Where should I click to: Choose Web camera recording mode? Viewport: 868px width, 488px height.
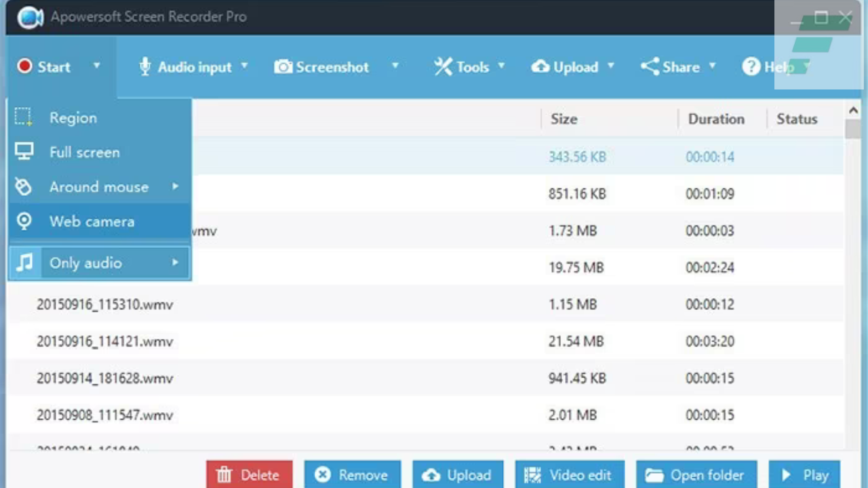[100, 221]
